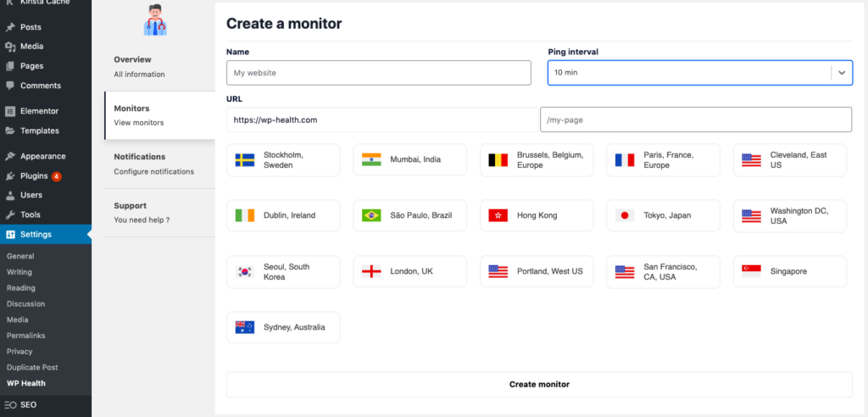The width and height of the screenshot is (868, 417).
Task: Select Tokyo, Japan location card
Action: point(663,216)
